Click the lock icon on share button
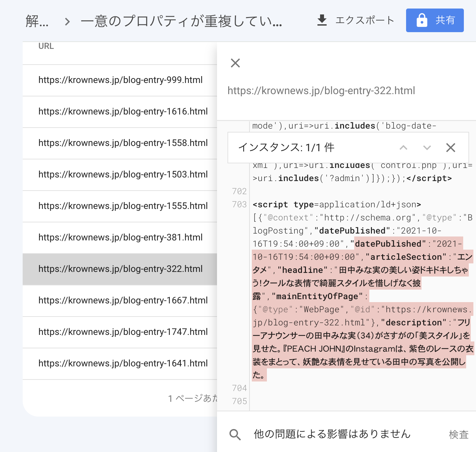This screenshot has height=452, width=476. (x=422, y=20)
